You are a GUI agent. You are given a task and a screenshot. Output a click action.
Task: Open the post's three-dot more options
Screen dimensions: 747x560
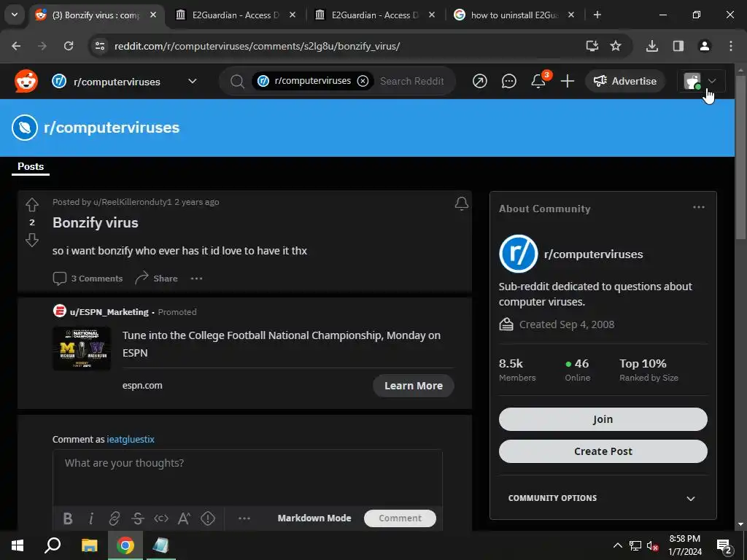coord(197,278)
